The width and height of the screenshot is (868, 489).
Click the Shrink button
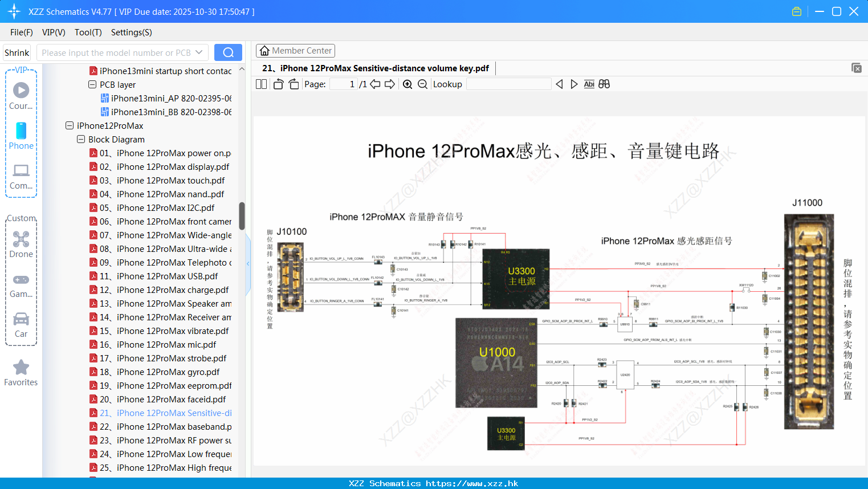click(x=17, y=52)
